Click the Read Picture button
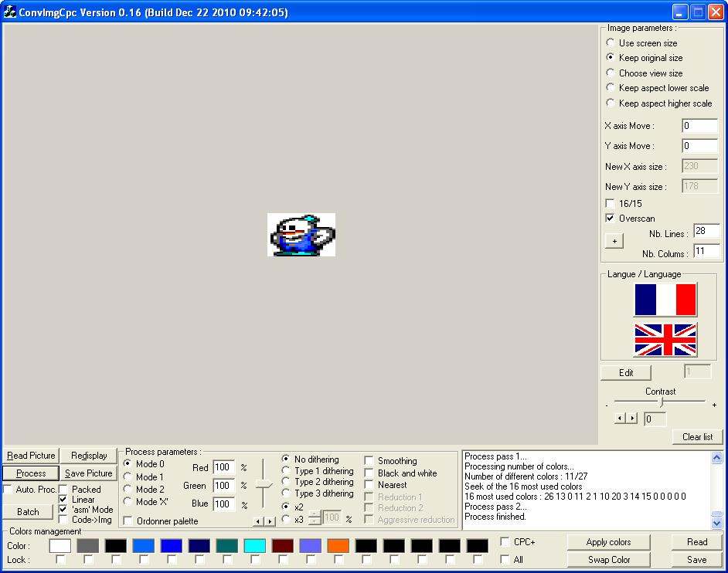 point(31,456)
